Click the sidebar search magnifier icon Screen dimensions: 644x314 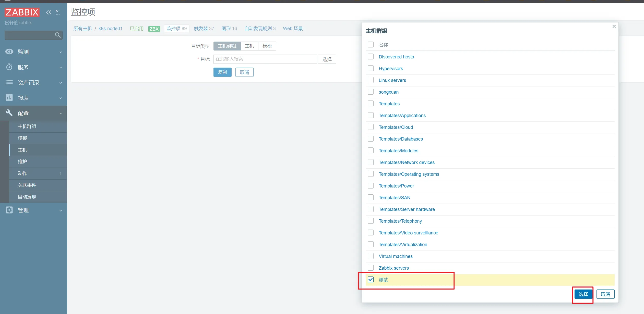pyautogui.click(x=58, y=35)
